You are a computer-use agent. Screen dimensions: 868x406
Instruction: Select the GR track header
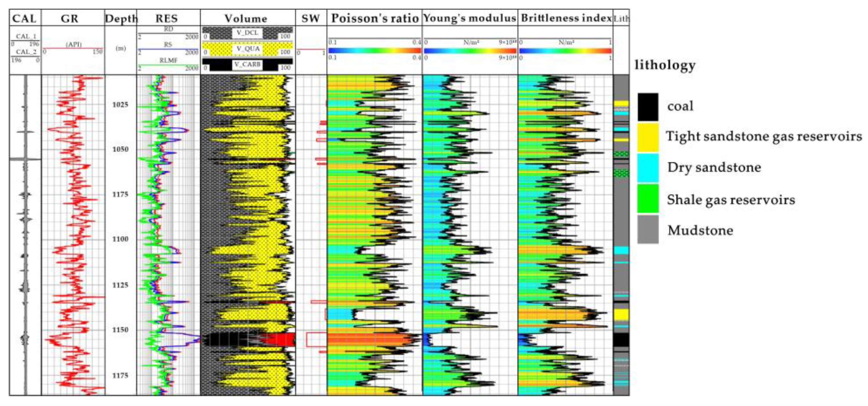click(70, 18)
